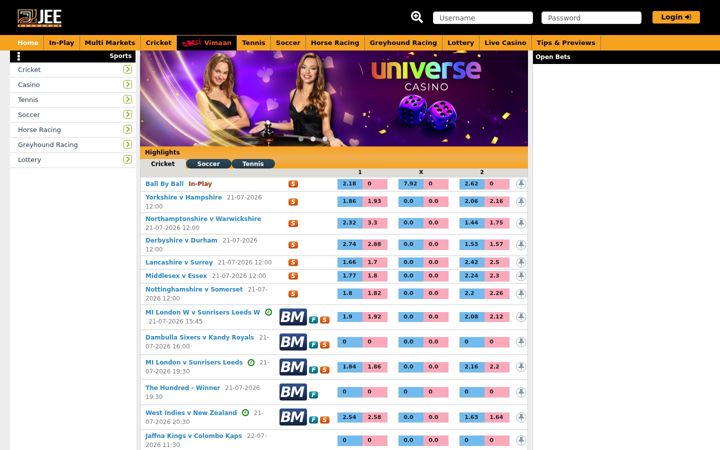Click the JEE site logo
The image size is (720, 450).
pyautogui.click(x=39, y=18)
